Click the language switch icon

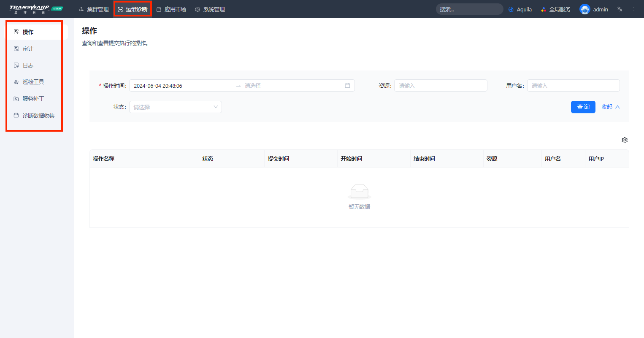coord(620,9)
